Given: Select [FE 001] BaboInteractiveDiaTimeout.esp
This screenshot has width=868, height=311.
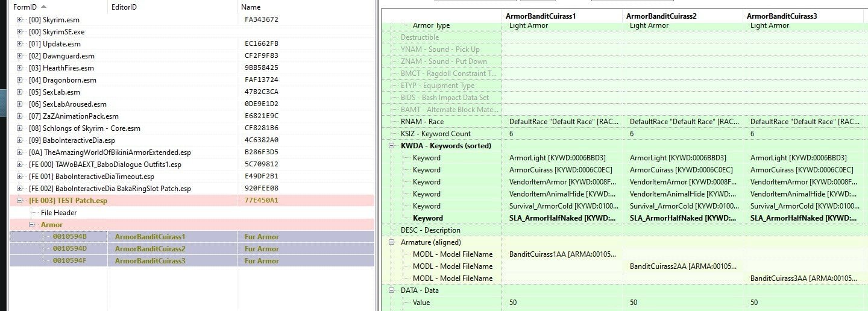Looking at the screenshot, I should click(92, 177).
